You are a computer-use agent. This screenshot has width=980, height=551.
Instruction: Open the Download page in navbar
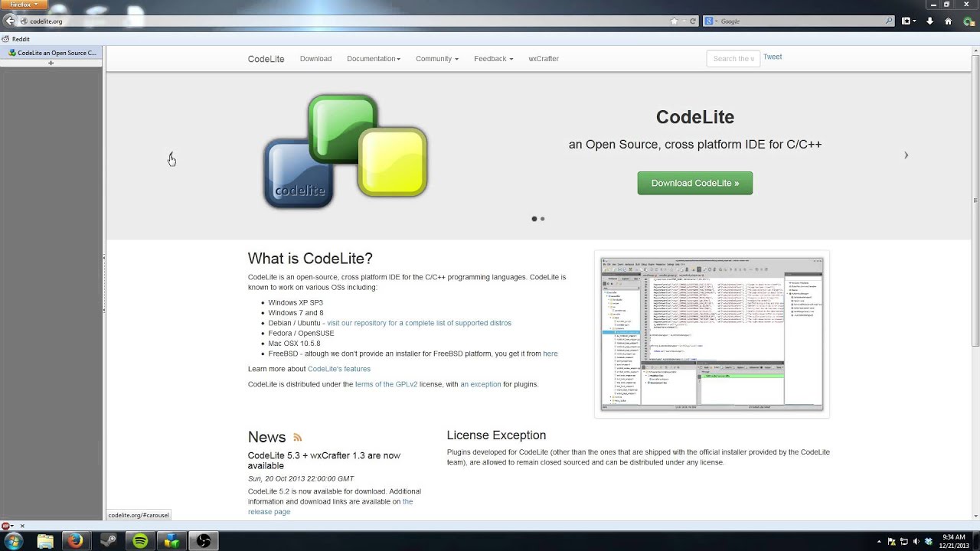tap(315, 59)
